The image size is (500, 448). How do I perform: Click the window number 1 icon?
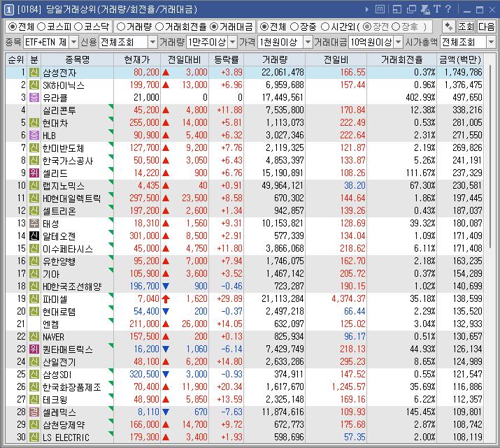click(9, 10)
